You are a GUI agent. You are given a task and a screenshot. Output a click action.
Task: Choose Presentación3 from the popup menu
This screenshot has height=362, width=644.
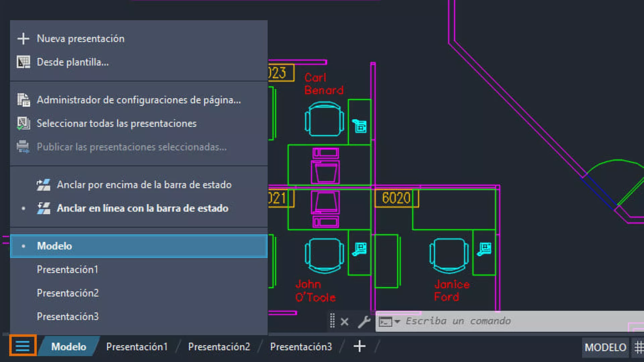68,316
